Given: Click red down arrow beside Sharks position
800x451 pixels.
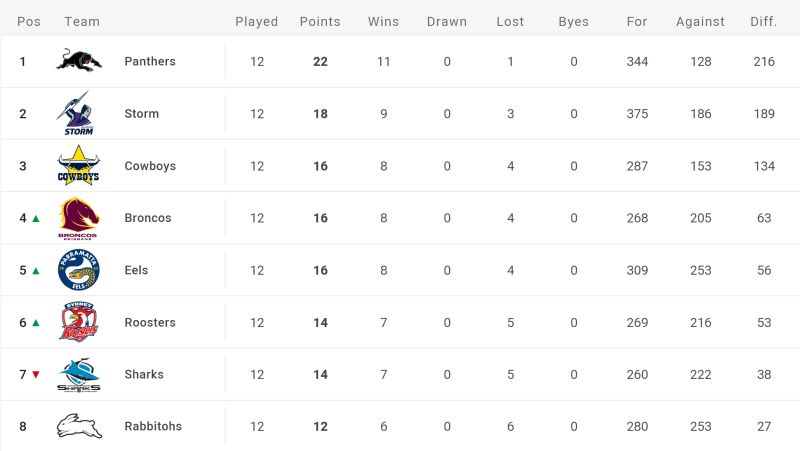Looking at the screenshot, I should coord(36,374).
